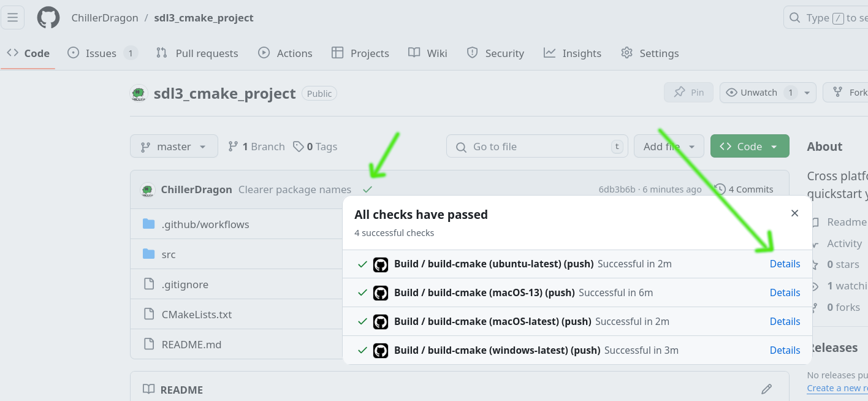
Task: View the 0 Tags link
Action: click(315, 147)
